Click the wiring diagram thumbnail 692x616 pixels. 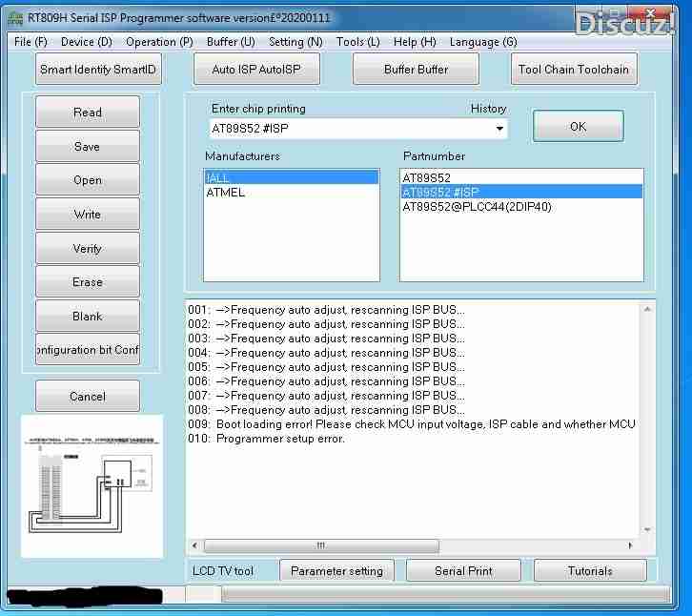(92, 486)
